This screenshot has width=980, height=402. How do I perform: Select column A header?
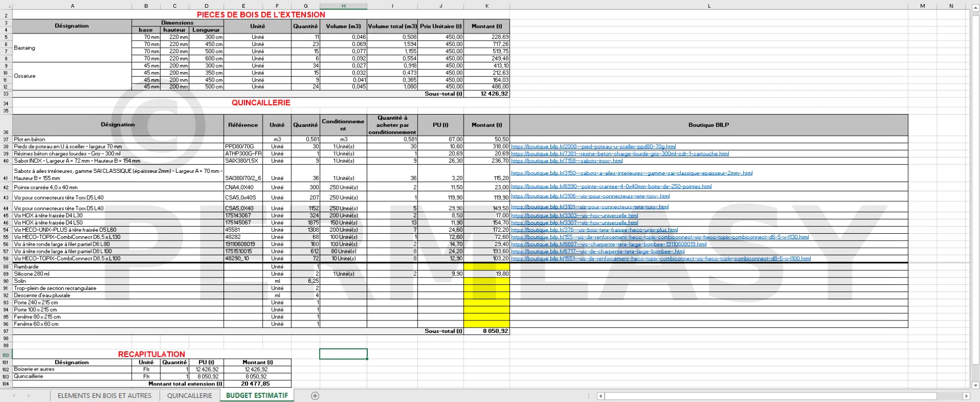coord(72,6)
